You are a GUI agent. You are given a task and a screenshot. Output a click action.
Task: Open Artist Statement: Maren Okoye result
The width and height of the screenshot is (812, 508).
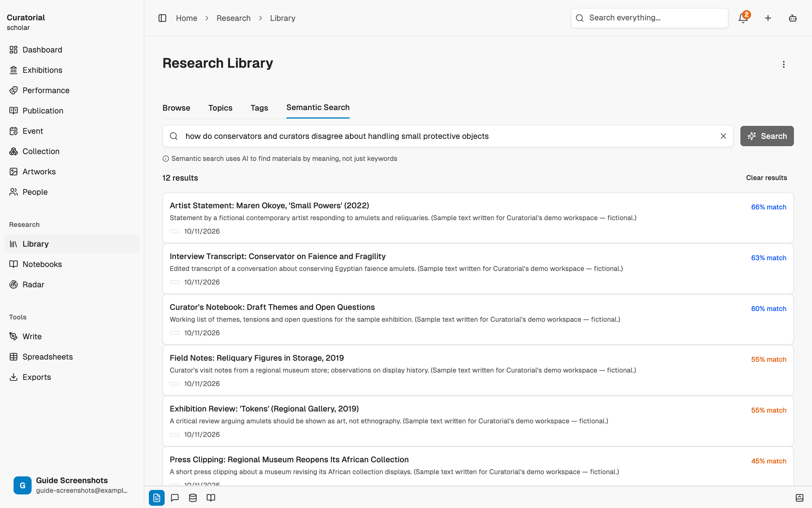pos(478,218)
